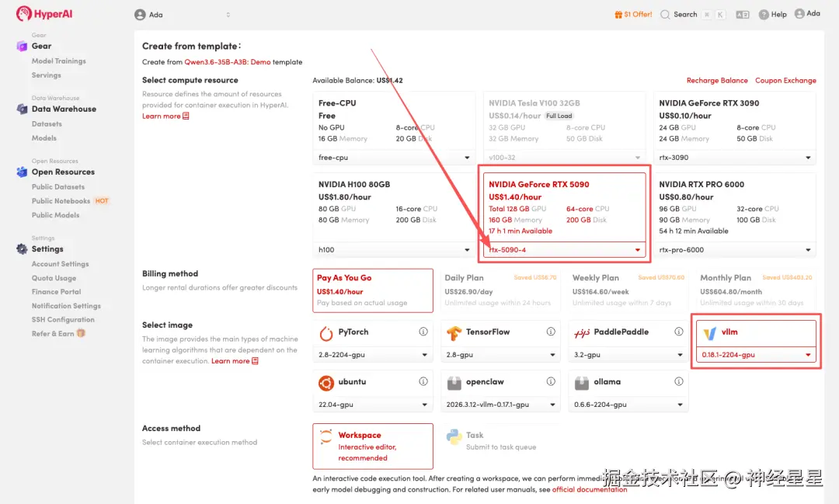Open the rtx-3090 dropdown
839x504 pixels.
tap(735, 158)
